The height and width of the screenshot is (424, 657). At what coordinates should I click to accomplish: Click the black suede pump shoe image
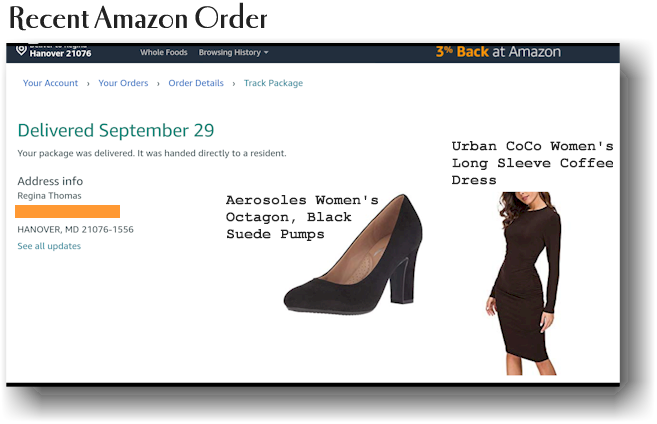click(x=353, y=254)
